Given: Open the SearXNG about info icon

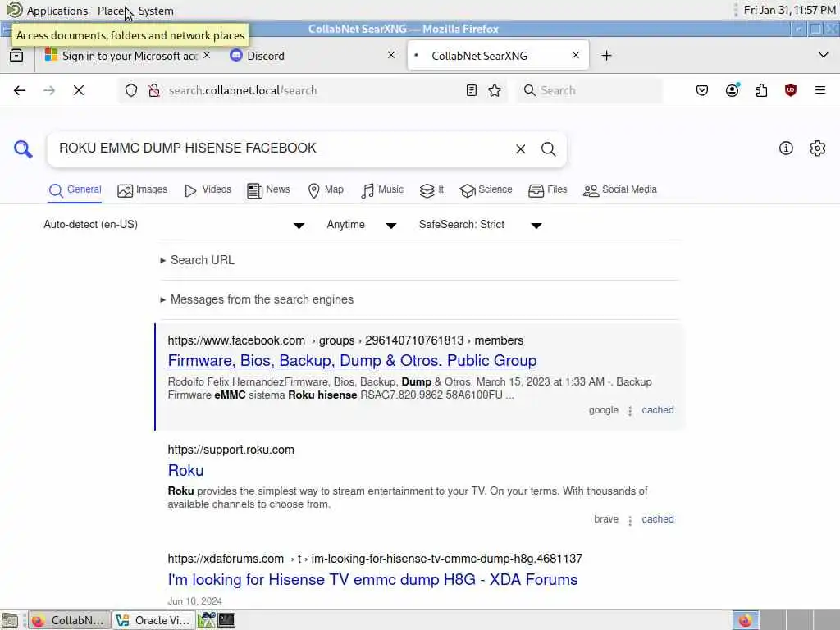Looking at the screenshot, I should [x=786, y=148].
